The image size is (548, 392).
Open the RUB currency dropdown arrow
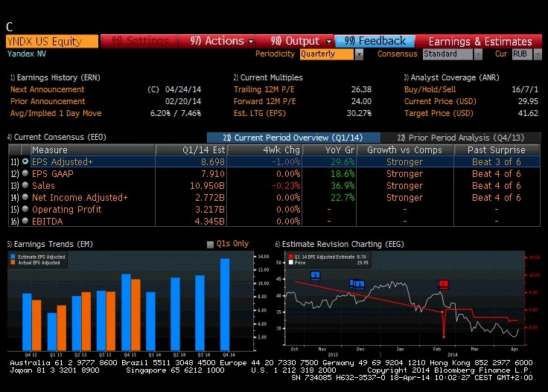click(538, 54)
